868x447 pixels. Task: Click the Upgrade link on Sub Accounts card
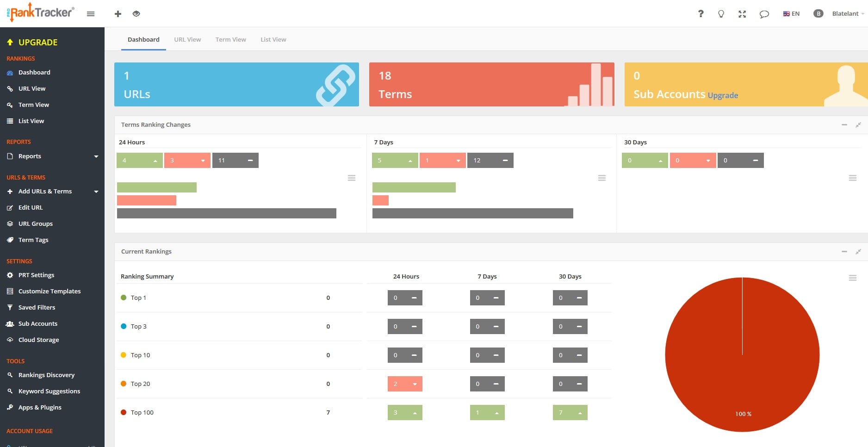pyautogui.click(x=723, y=96)
